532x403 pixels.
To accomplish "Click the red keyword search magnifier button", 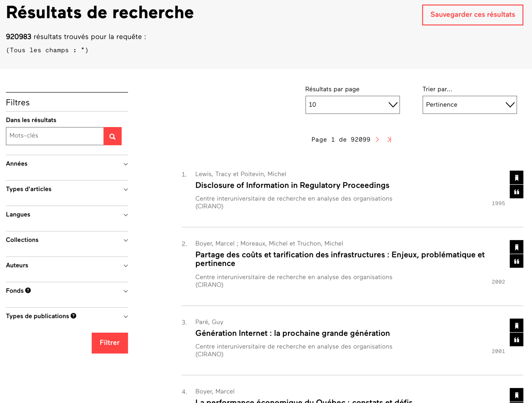I will pyautogui.click(x=113, y=136).
